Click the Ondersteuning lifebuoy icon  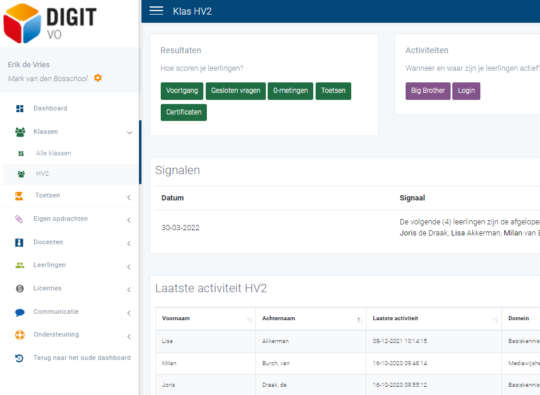20,335
